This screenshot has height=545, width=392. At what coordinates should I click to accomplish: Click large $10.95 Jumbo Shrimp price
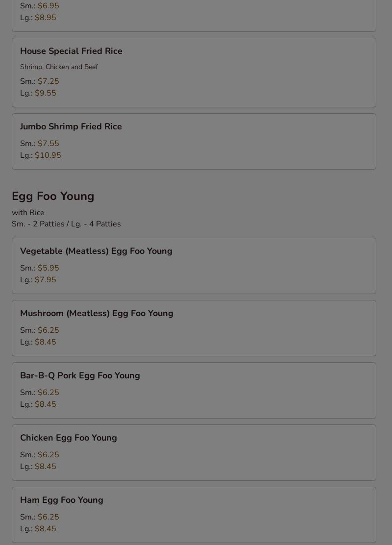pyautogui.click(x=48, y=155)
